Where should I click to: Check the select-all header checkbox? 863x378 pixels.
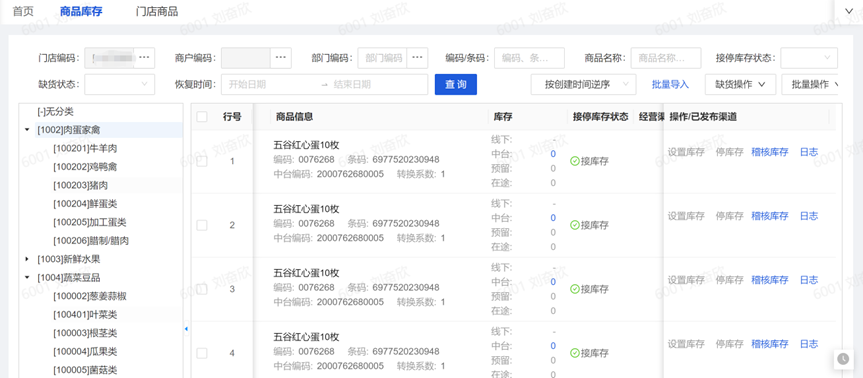(x=202, y=117)
